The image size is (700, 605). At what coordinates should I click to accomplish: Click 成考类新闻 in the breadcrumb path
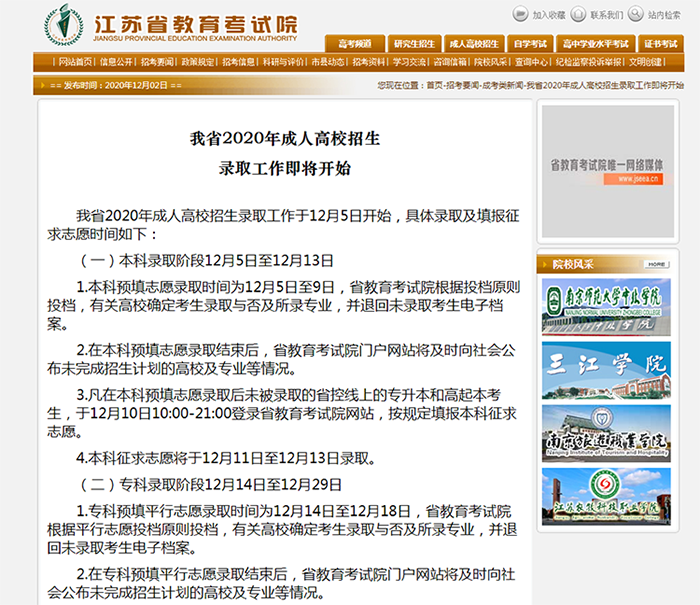coord(503,85)
